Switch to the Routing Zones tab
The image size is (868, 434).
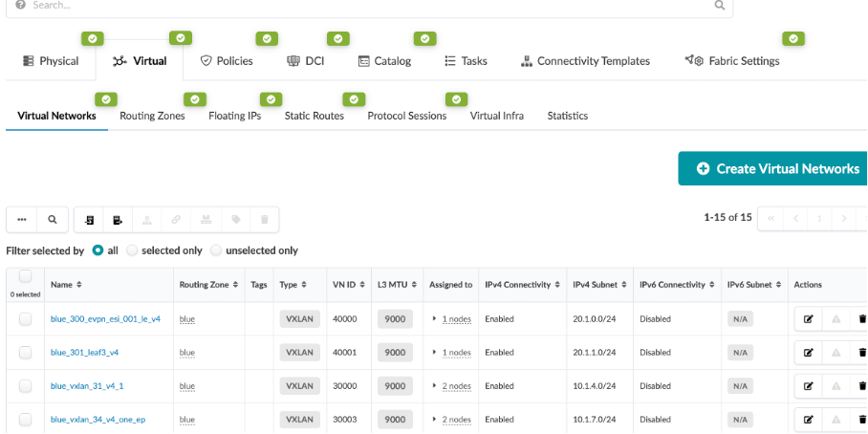pyautogui.click(x=152, y=116)
